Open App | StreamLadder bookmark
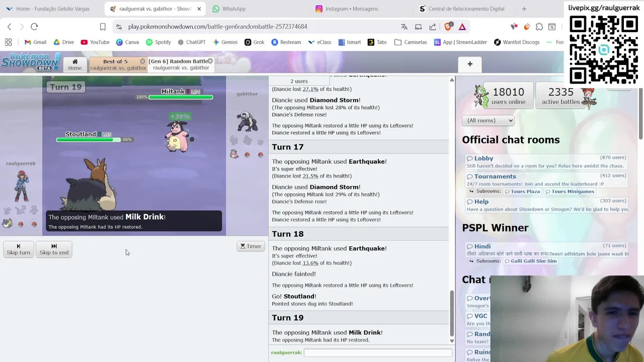This screenshot has width=644, height=362. (461, 42)
